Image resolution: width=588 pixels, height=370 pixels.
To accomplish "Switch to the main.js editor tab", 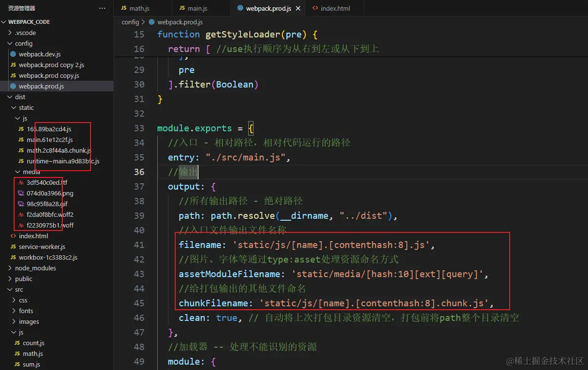I will click(202, 8).
